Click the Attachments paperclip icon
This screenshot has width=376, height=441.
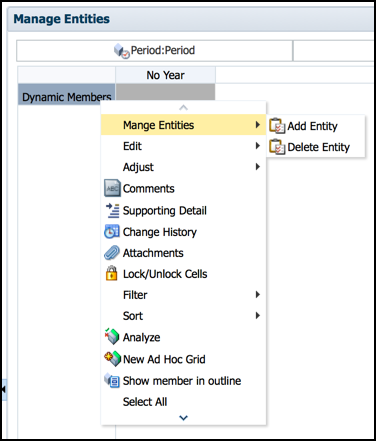click(x=112, y=253)
